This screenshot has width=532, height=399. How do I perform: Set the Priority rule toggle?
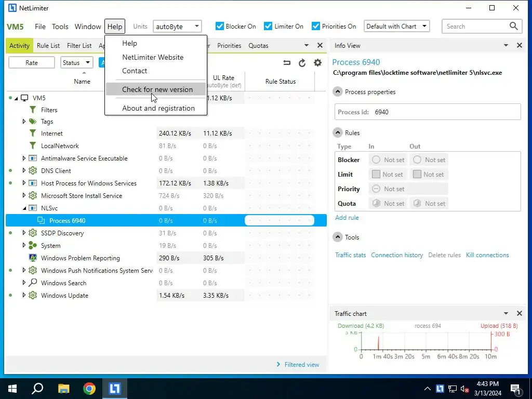(x=376, y=189)
